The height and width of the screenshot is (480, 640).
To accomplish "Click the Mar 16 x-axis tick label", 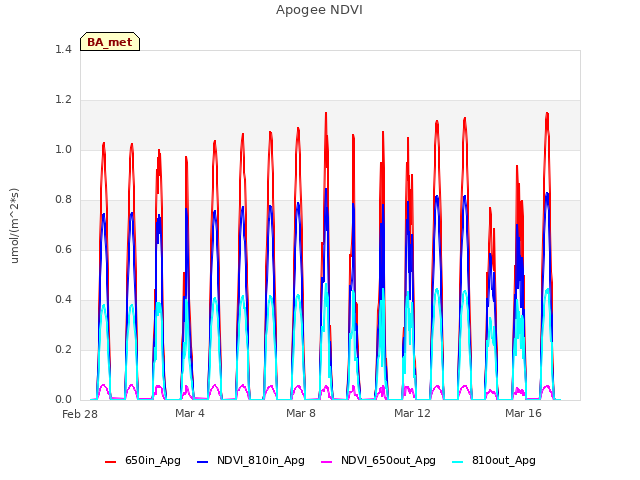I will pyautogui.click(x=523, y=413).
